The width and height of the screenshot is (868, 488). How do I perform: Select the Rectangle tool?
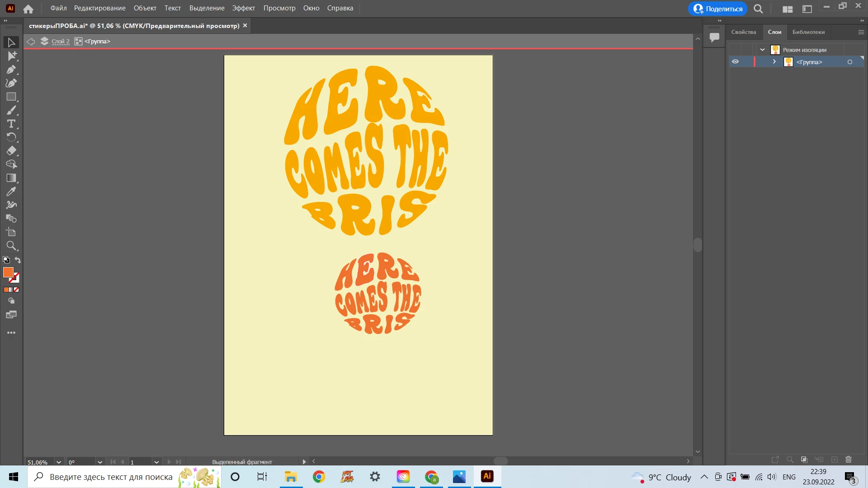(x=11, y=97)
